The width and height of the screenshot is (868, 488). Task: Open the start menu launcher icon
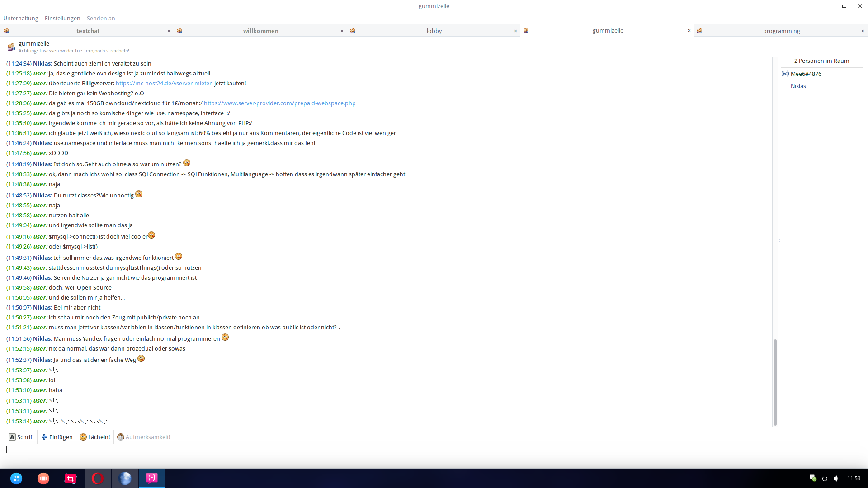click(x=16, y=478)
